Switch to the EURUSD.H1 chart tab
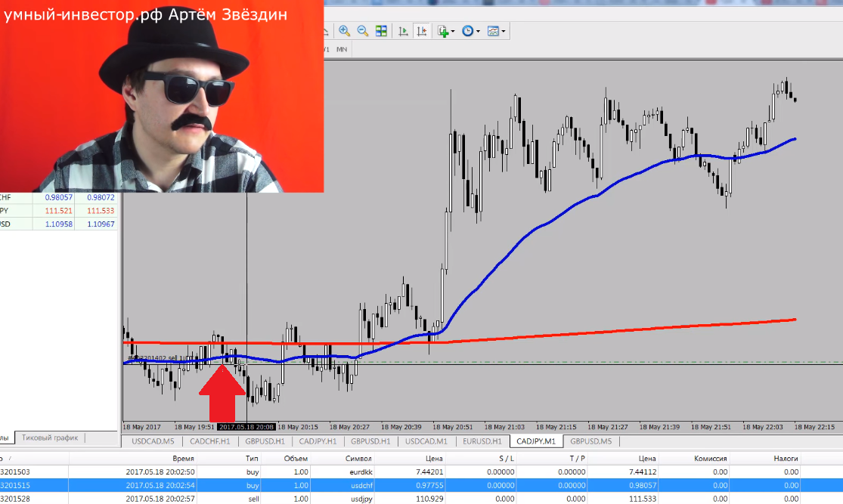The width and height of the screenshot is (843, 504). 482,441
